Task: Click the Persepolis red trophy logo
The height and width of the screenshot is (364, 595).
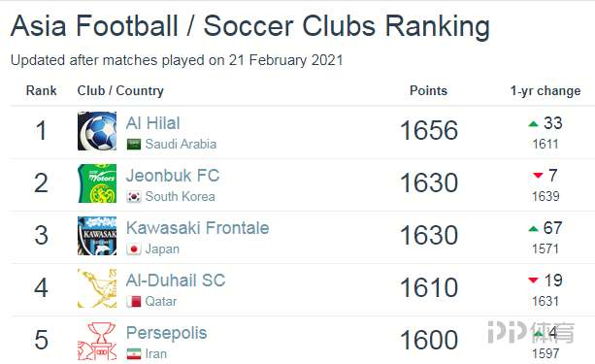Action: pyautogui.click(x=97, y=341)
